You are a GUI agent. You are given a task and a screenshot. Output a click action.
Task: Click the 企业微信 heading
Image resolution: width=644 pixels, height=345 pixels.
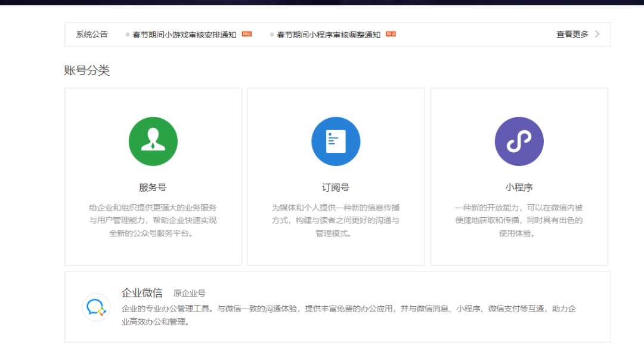[142, 293]
